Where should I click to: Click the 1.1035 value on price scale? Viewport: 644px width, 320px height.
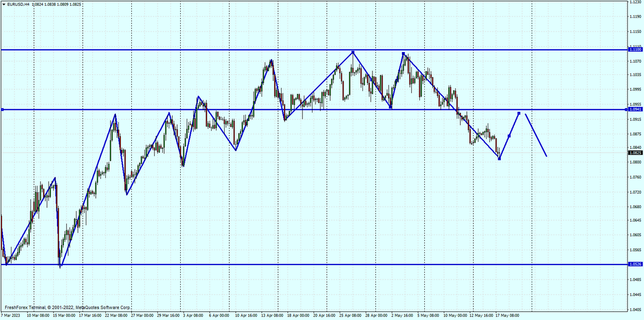636,75
